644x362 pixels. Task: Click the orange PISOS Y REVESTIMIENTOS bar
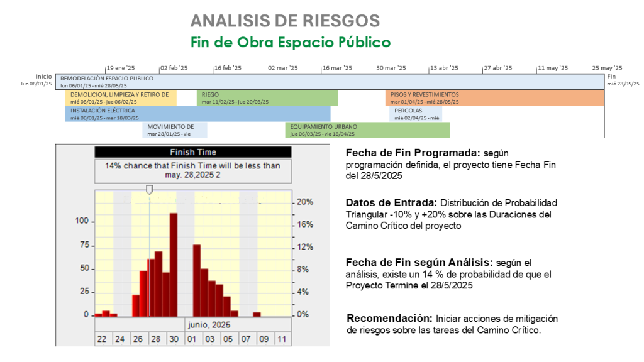tap(494, 97)
